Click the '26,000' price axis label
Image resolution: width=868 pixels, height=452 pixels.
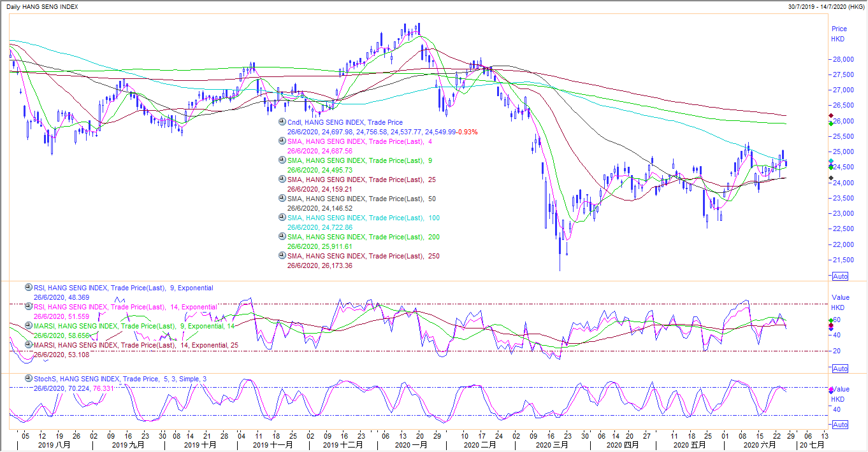[844, 121]
